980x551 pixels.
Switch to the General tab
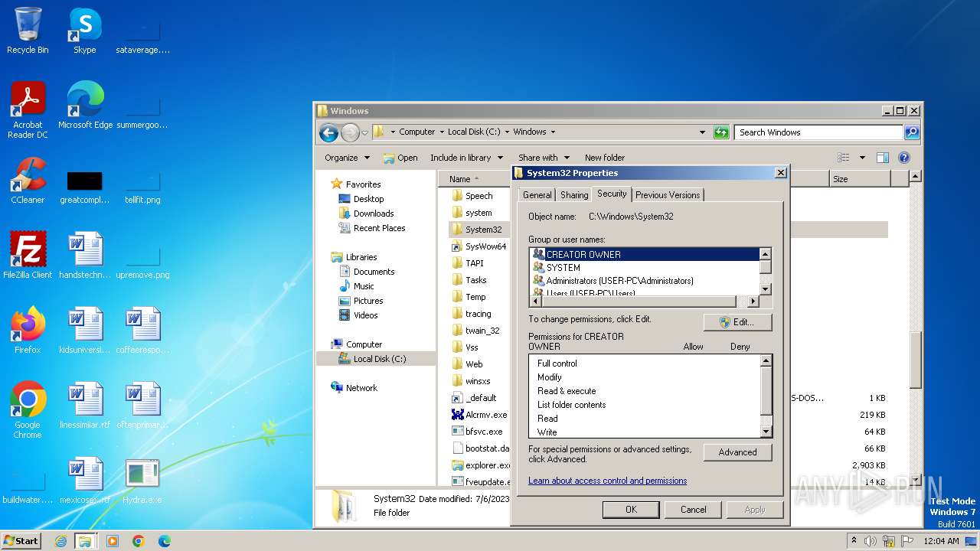pyautogui.click(x=537, y=195)
